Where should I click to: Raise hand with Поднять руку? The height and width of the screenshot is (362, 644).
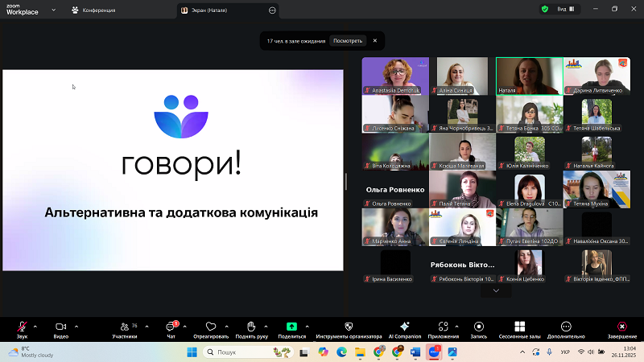251,327
